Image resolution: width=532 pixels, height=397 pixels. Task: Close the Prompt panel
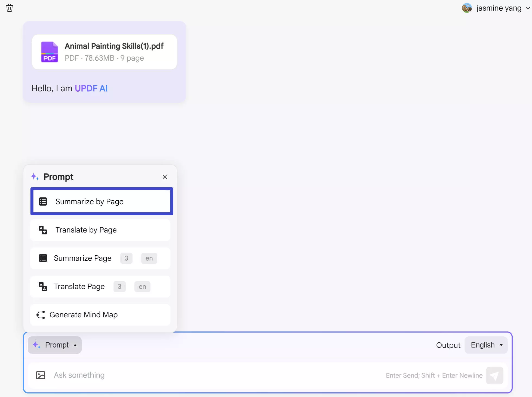[x=165, y=176]
